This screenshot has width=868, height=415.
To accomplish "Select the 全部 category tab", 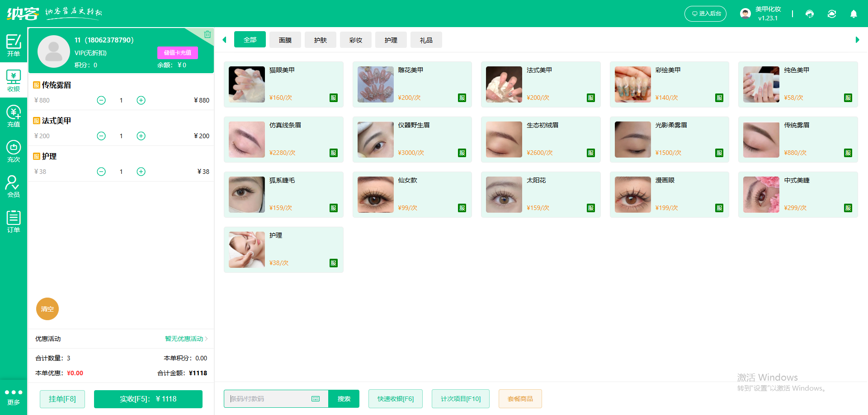I will coord(250,40).
